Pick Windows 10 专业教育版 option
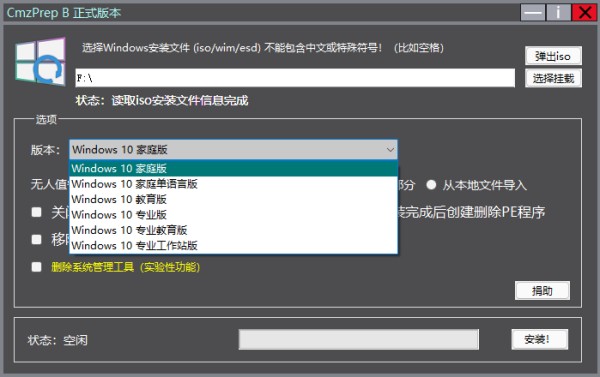The image size is (600, 377). 233,230
